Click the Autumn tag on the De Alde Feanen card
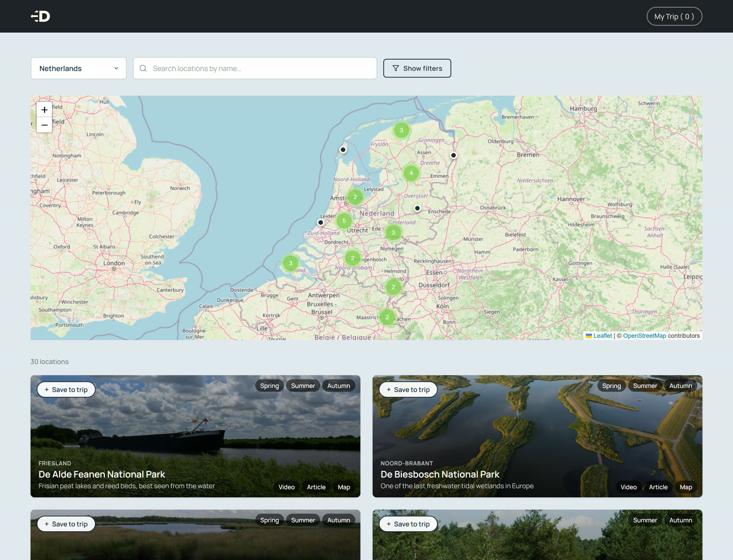This screenshot has height=560, width=733. (339, 386)
